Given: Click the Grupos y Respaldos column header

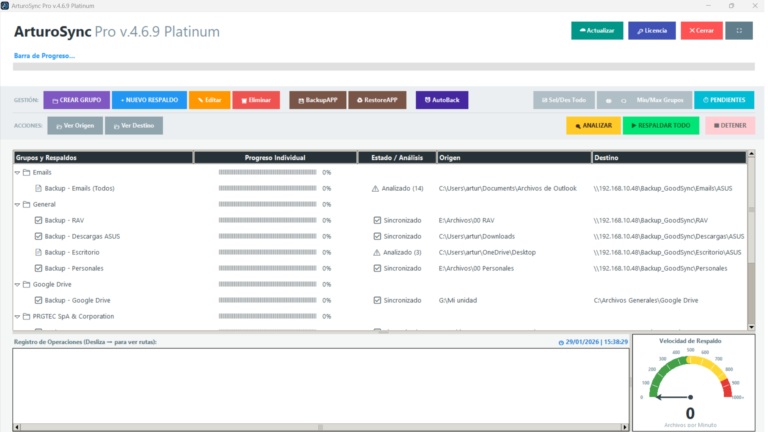Looking at the screenshot, I should coord(102,157).
